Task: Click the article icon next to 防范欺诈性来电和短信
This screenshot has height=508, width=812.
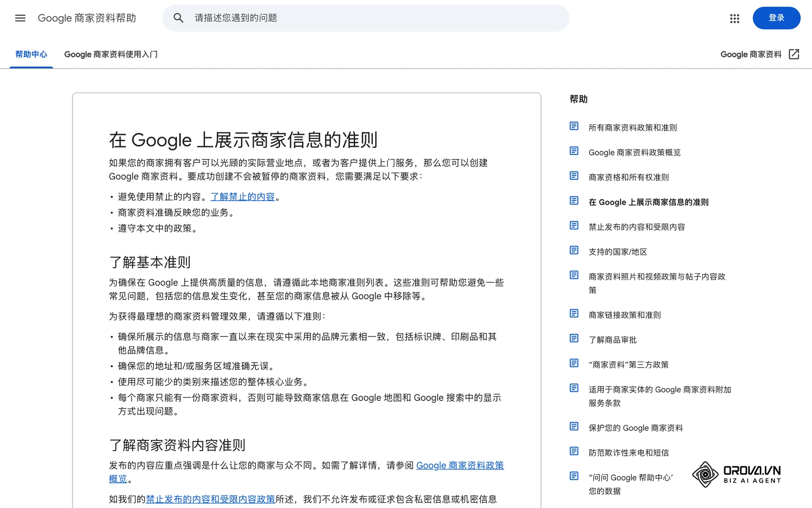Action: tap(574, 451)
